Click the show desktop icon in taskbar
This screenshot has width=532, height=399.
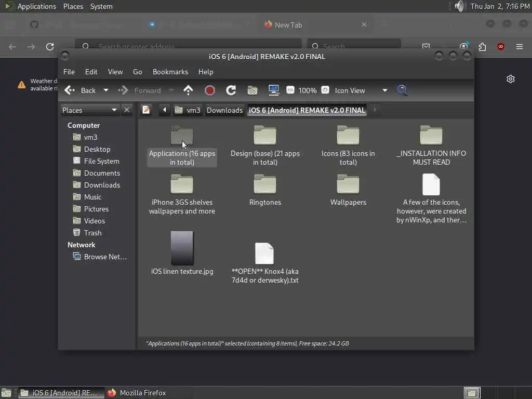pyautogui.click(x=6, y=393)
